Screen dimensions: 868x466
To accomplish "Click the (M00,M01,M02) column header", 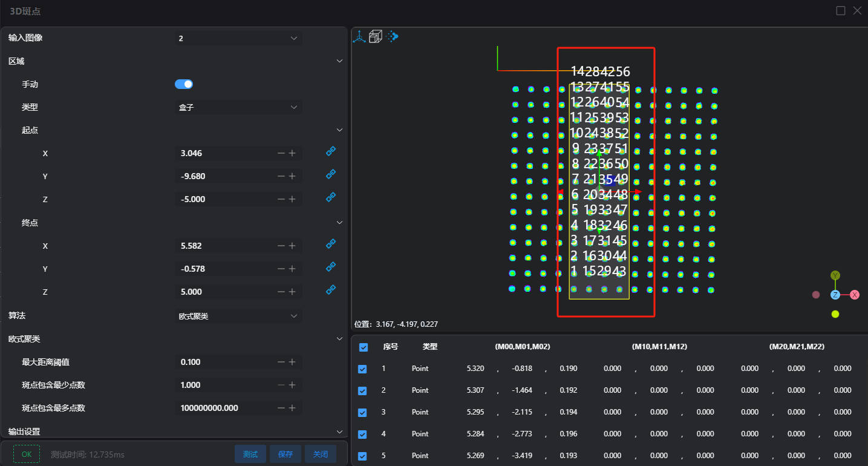I will coord(522,347).
